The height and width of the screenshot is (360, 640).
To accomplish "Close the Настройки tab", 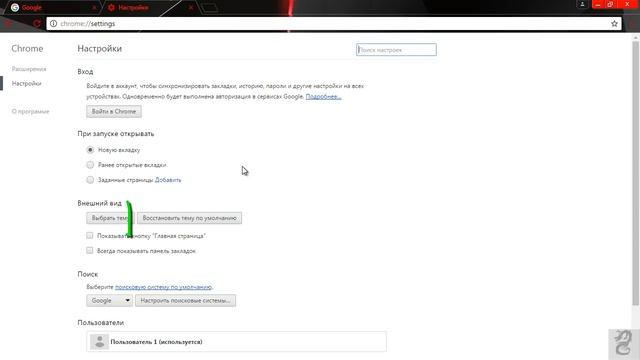I will coord(191,7).
